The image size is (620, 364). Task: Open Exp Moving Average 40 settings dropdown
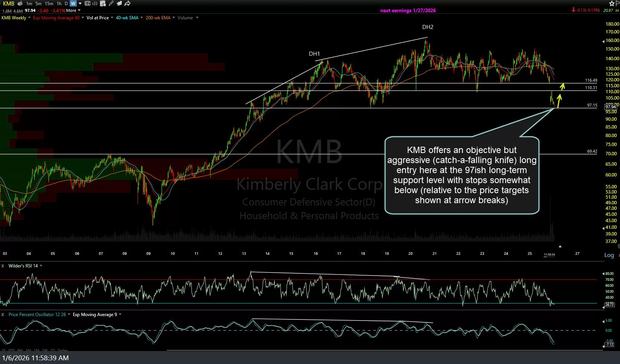tap(83, 18)
